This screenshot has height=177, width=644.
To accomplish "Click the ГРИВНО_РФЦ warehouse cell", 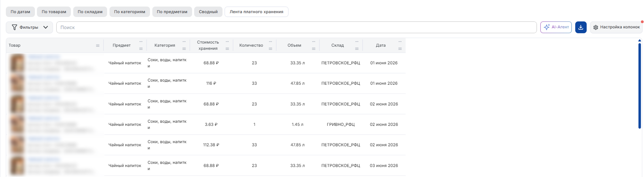I will (x=341, y=125).
